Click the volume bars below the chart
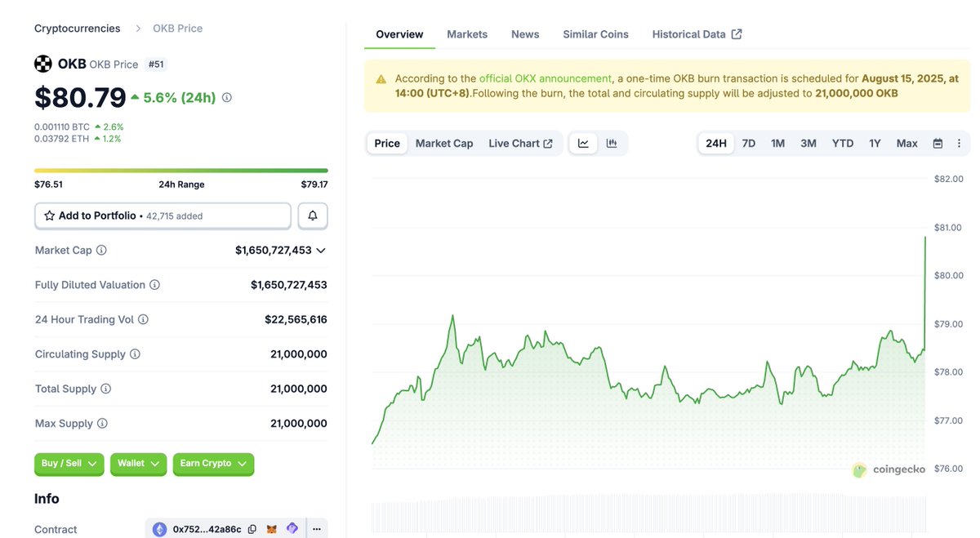 click(x=648, y=514)
